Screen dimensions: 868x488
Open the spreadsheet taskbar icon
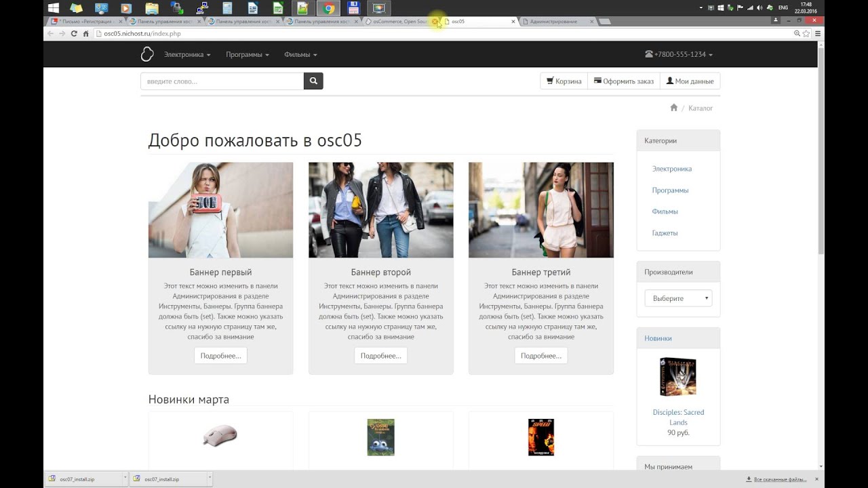pos(278,8)
